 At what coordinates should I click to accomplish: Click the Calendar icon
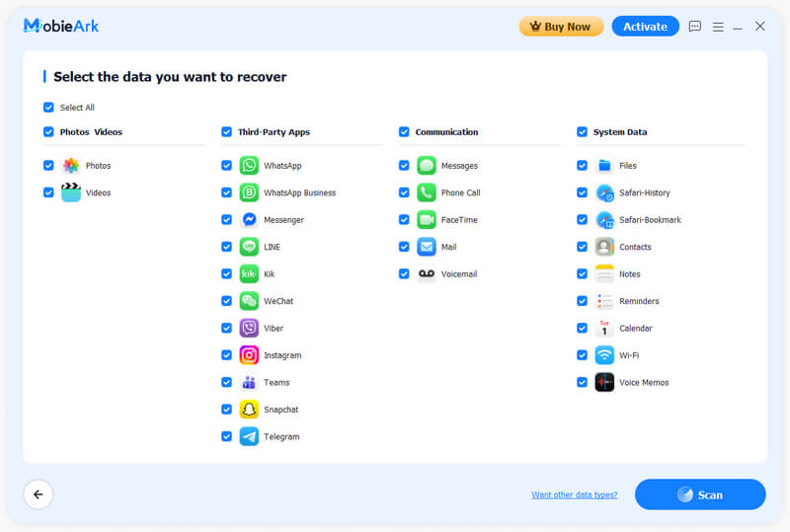pyautogui.click(x=604, y=328)
